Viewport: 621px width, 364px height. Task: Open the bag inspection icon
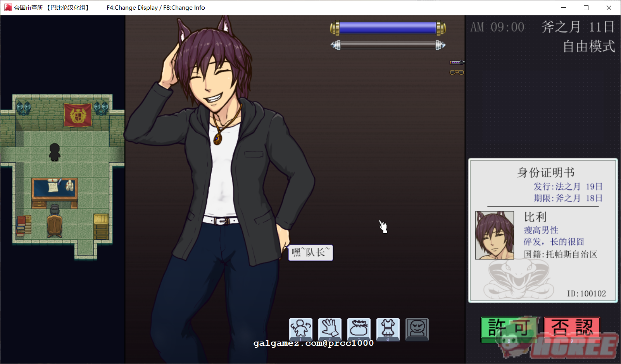(x=359, y=330)
